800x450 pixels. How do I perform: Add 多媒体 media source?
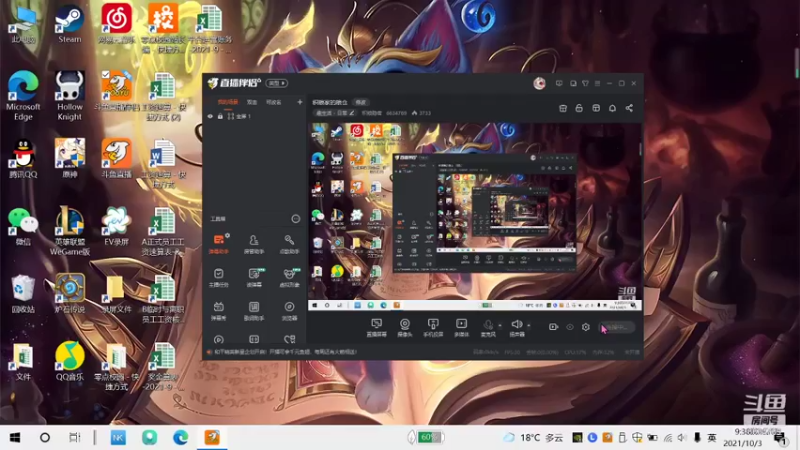[461, 327]
